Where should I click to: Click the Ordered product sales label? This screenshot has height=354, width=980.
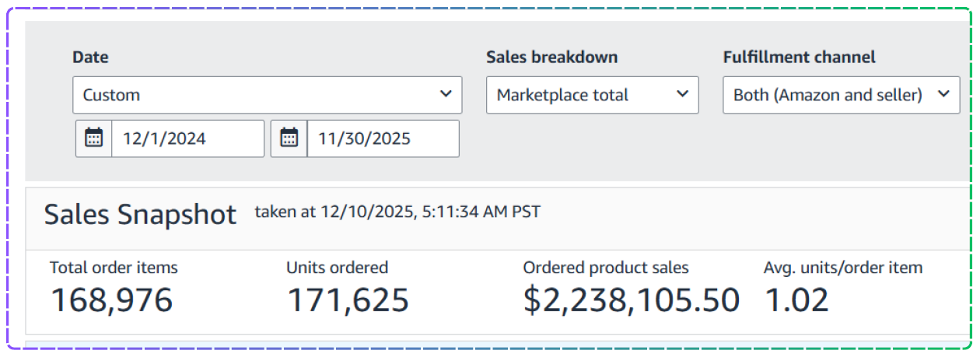(606, 268)
